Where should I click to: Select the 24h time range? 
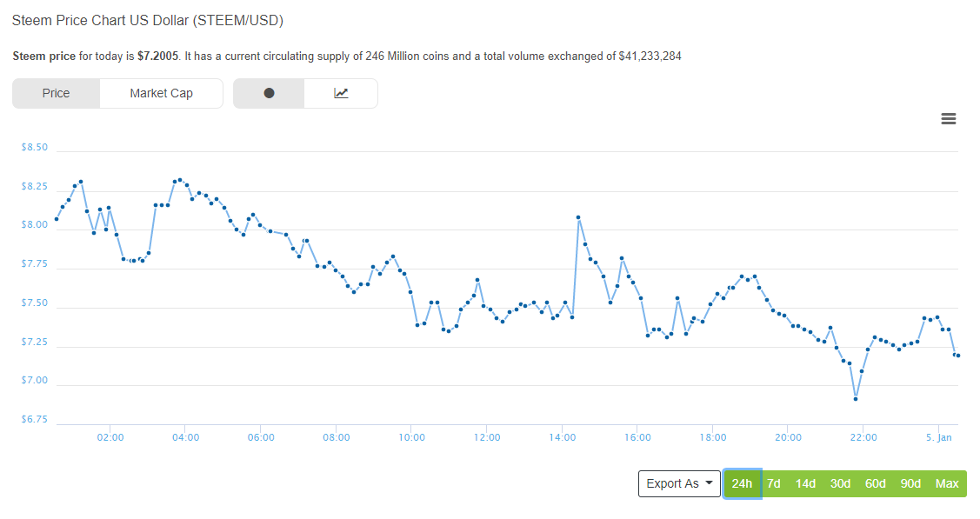pyautogui.click(x=742, y=483)
